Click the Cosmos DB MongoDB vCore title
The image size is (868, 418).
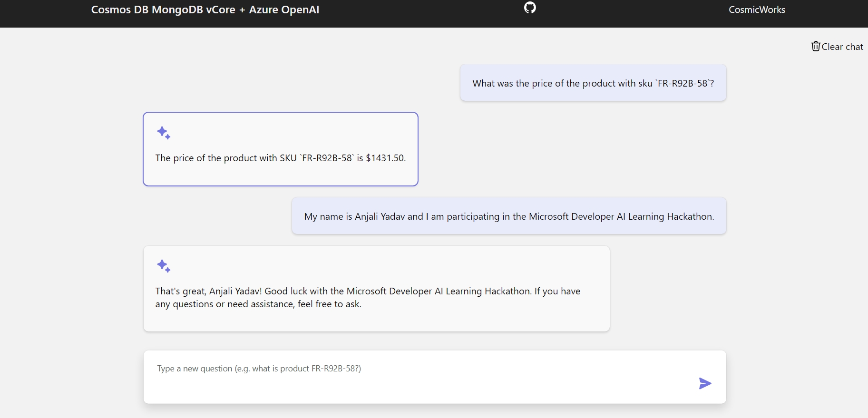click(163, 10)
